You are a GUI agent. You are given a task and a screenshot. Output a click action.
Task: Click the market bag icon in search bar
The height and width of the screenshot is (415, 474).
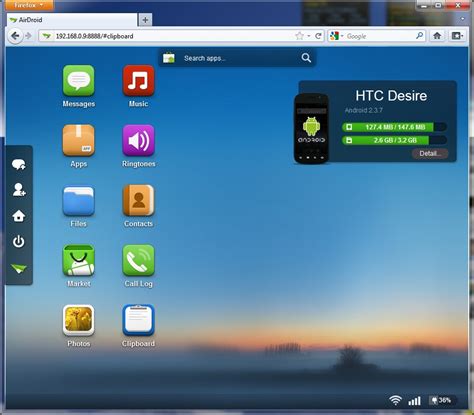coord(169,58)
